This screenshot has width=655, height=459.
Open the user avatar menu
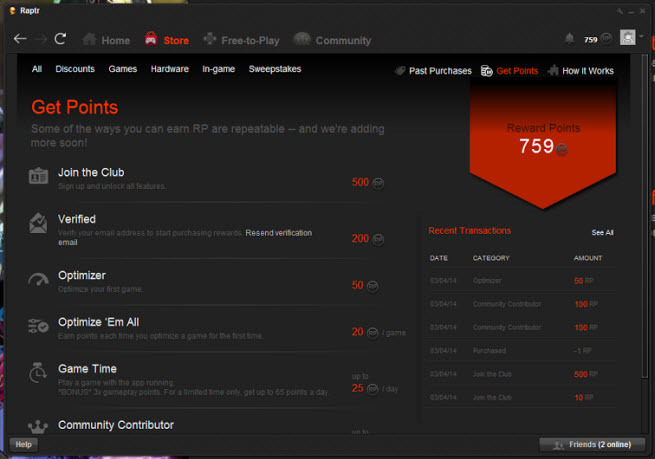(x=627, y=38)
